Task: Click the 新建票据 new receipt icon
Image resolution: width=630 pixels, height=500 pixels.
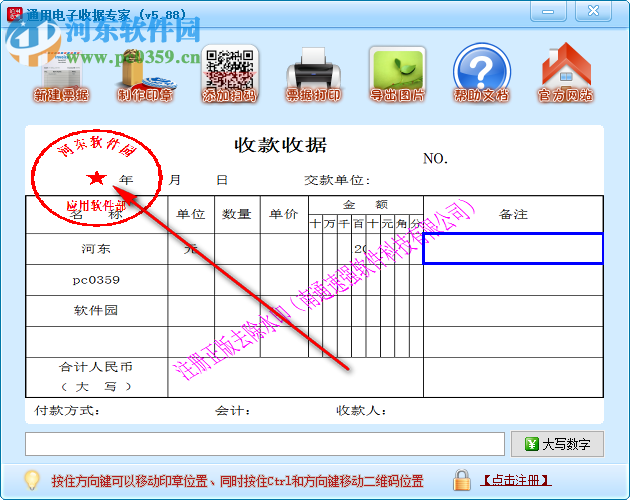Action: click(61, 76)
